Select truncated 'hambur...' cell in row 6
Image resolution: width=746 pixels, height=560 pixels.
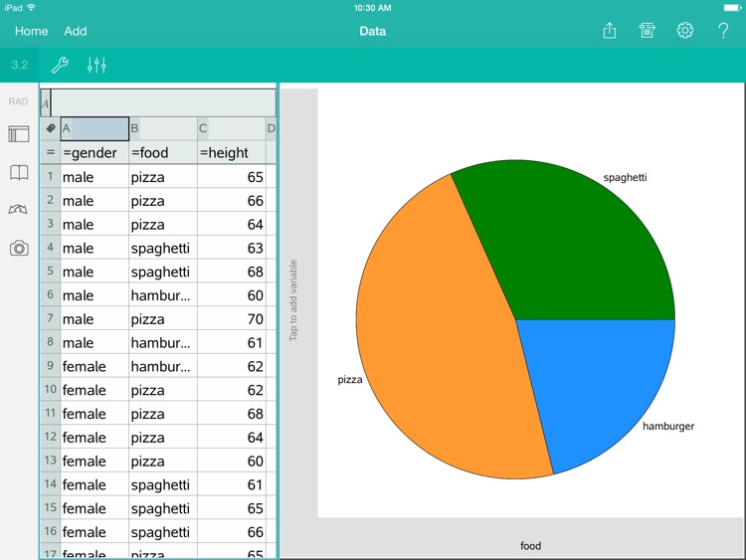pos(163,295)
